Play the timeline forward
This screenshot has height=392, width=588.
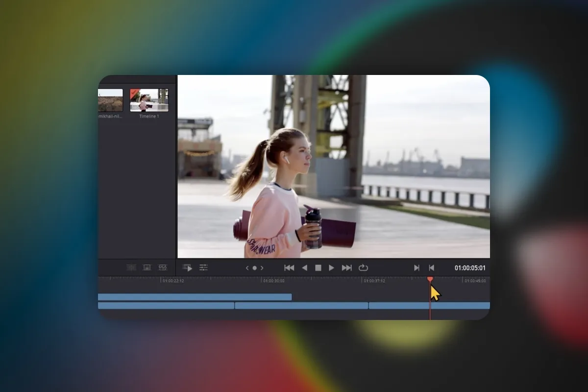[331, 268]
